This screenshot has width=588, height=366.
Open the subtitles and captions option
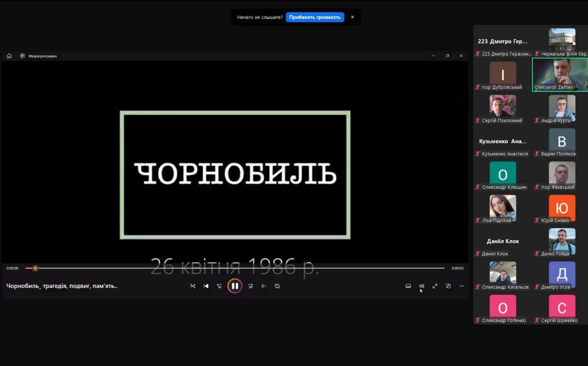[408, 286]
